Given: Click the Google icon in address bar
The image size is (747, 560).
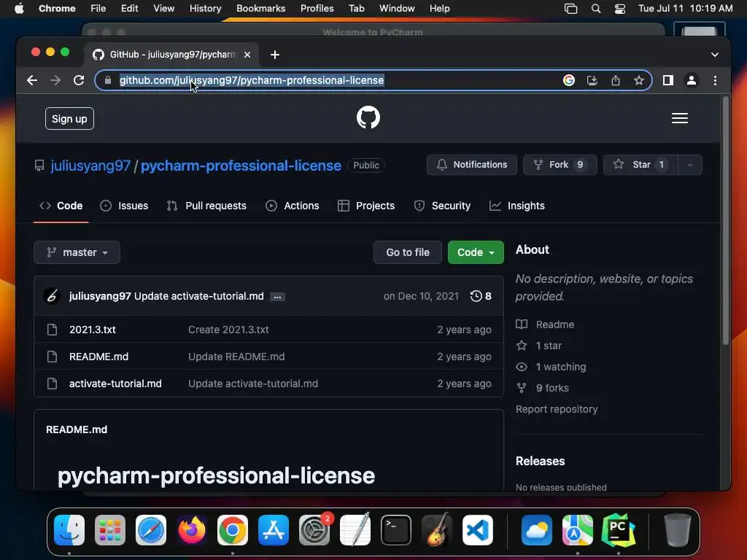Looking at the screenshot, I should click(569, 80).
